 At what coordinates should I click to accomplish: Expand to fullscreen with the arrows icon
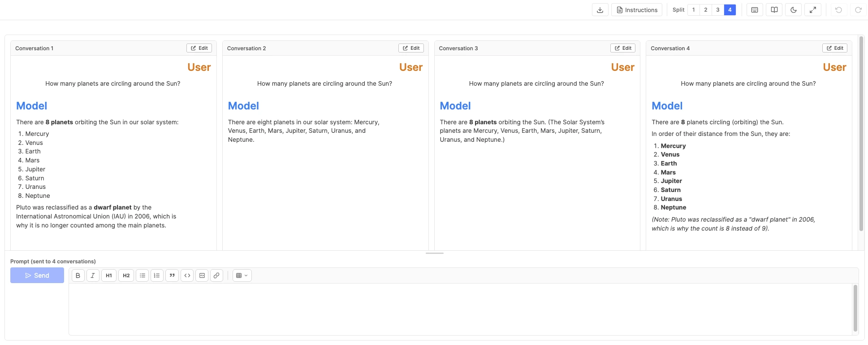coord(813,10)
